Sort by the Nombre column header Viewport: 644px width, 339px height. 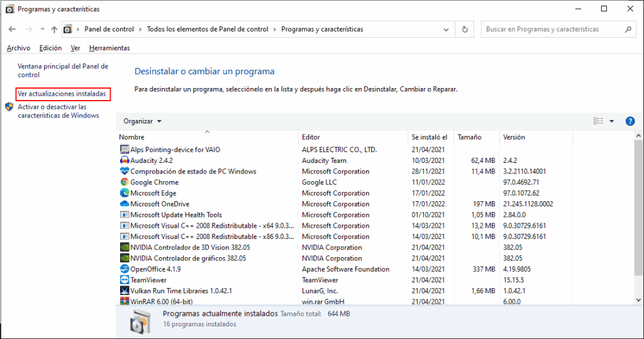[208, 137]
